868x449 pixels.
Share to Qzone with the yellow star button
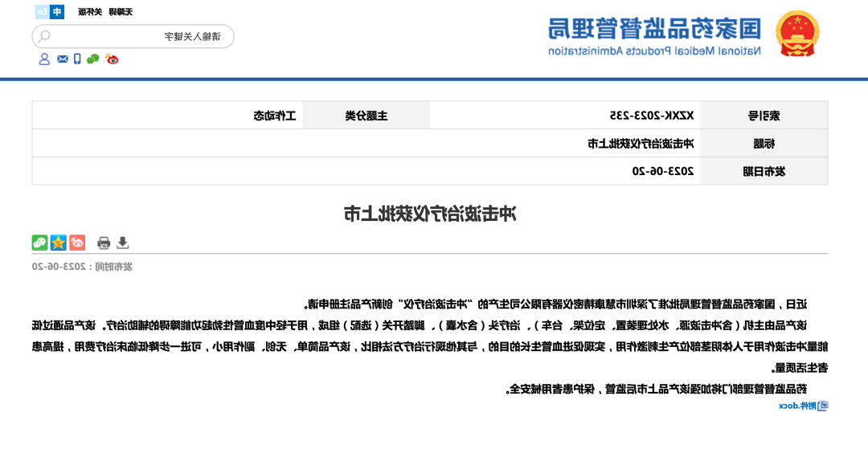point(59,243)
